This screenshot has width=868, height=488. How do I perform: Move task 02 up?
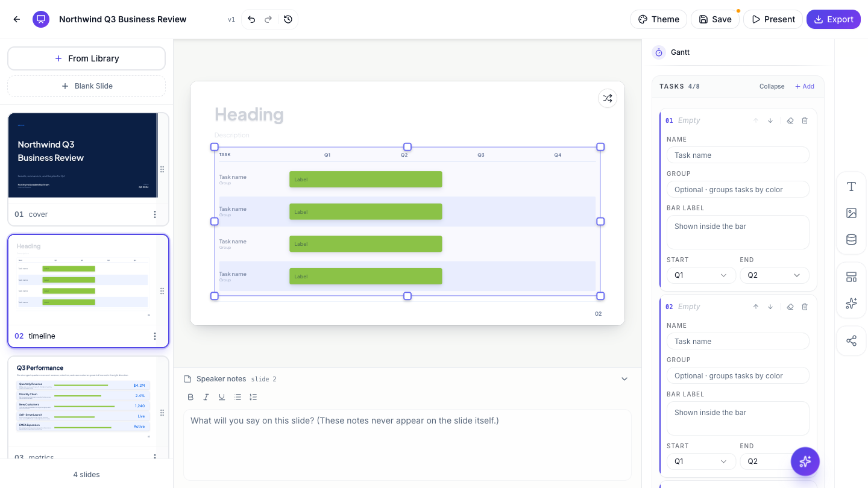point(756,307)
